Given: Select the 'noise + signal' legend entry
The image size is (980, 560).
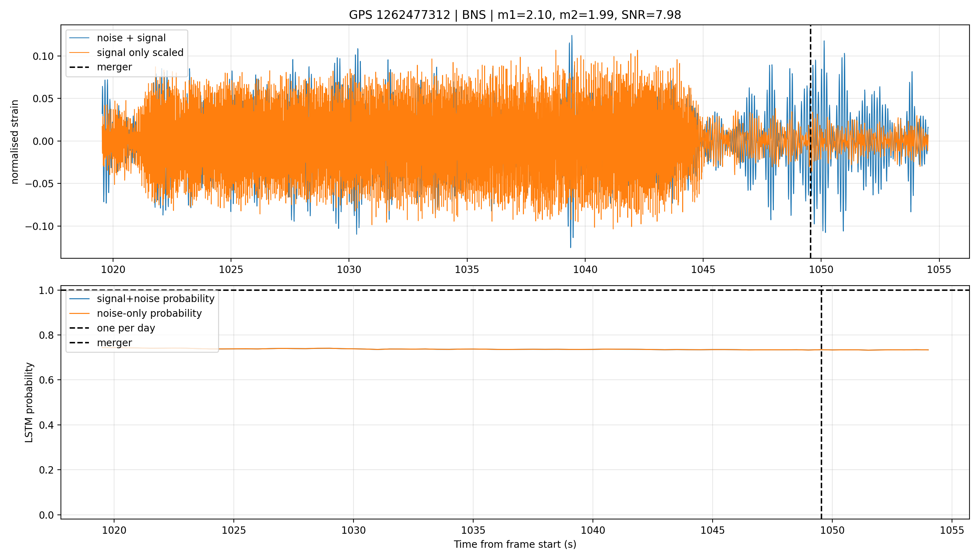Looking at the screenshot, I should [131, 38].
